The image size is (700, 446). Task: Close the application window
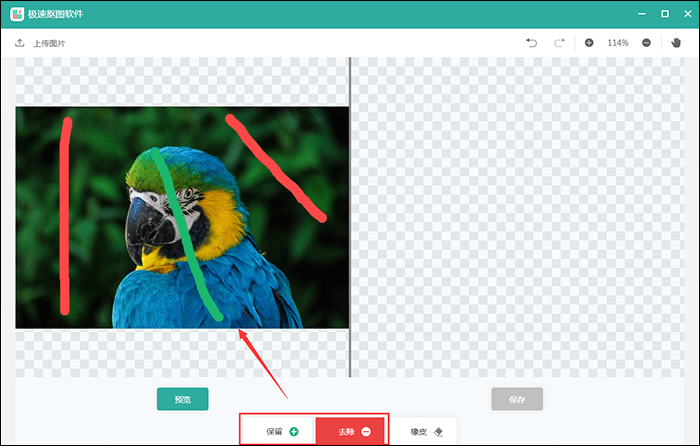coord(688,14)
